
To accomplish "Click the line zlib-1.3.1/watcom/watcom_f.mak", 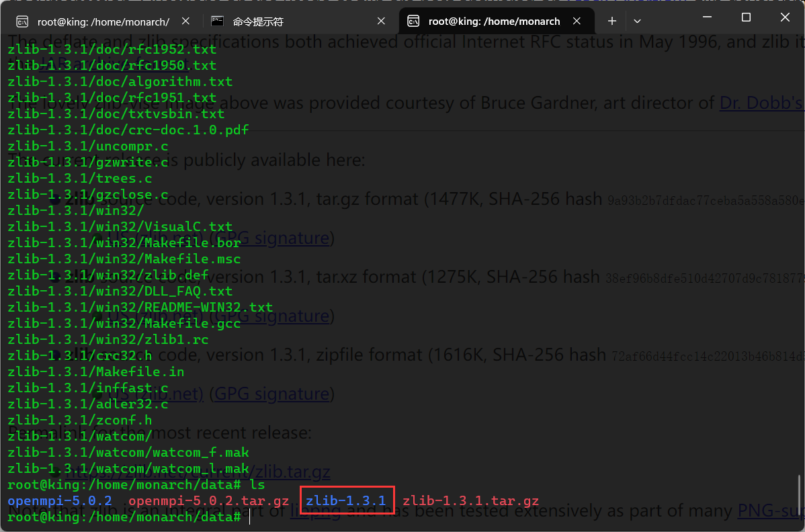I will pos(128,453).
